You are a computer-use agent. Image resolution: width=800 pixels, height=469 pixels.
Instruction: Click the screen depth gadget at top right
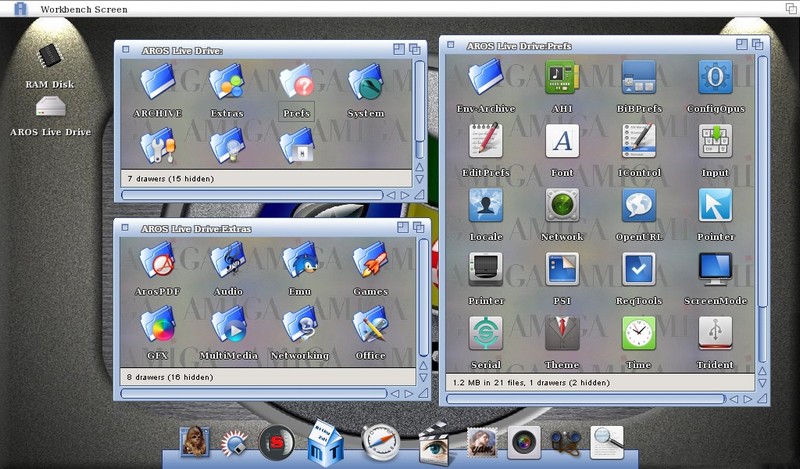coord(790,8)
